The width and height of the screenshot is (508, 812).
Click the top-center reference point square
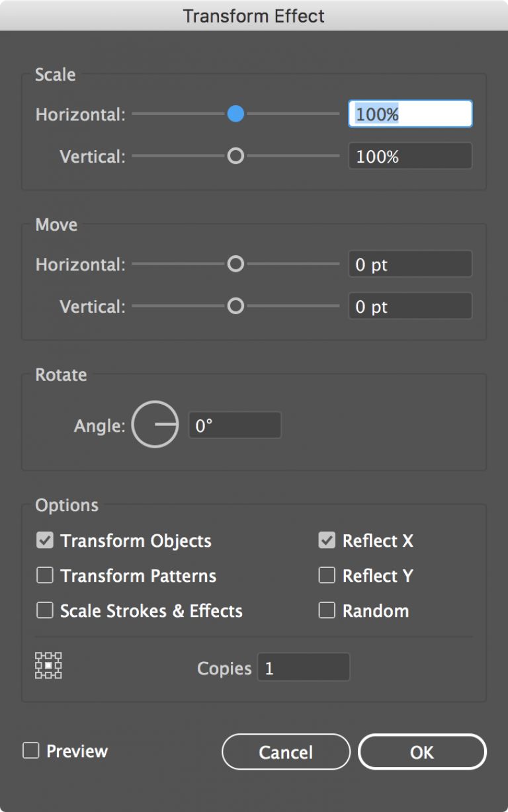click(48, 655)
